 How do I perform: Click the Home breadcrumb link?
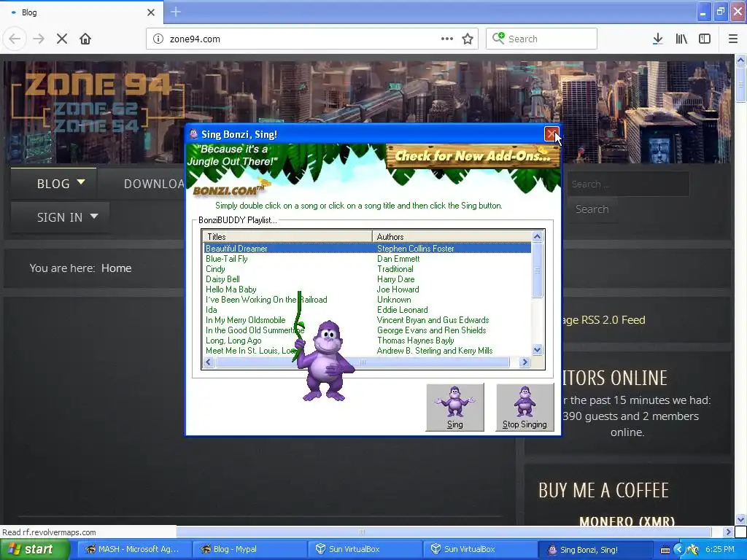click(x=116, y=268)
